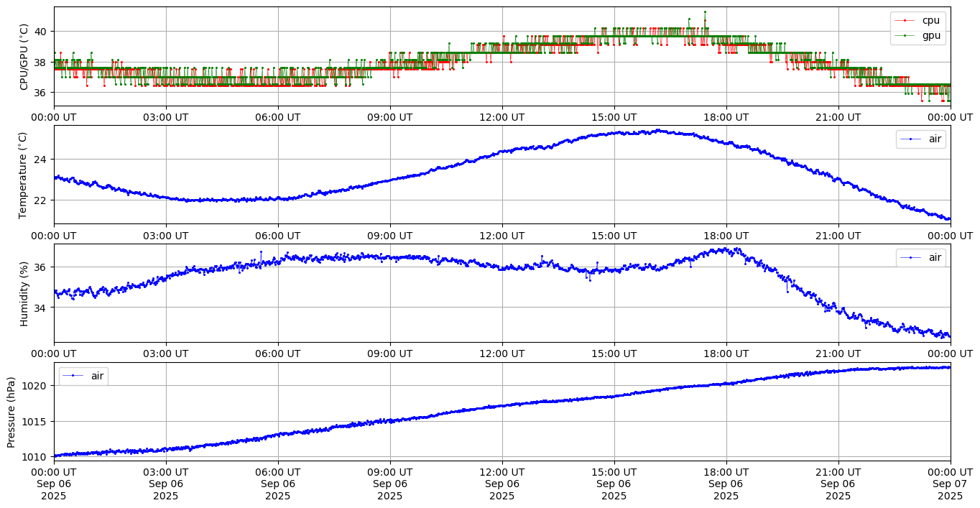
Task: Click the 'Humidity (%)' y-axis label
Action: pyautogui.click(x=24, y=293)
